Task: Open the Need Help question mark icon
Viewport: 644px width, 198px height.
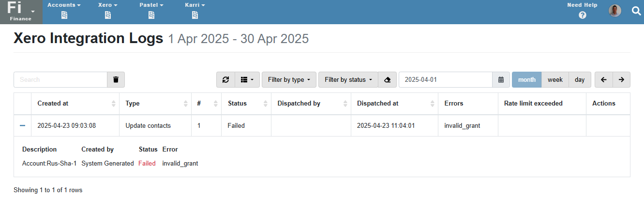Action: (582, 15)
